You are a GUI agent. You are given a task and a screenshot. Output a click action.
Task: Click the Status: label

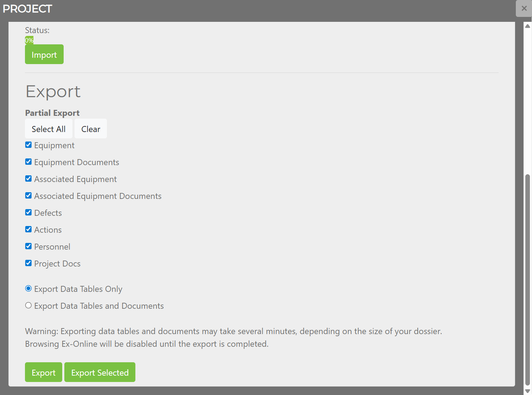tap(37, 30)
